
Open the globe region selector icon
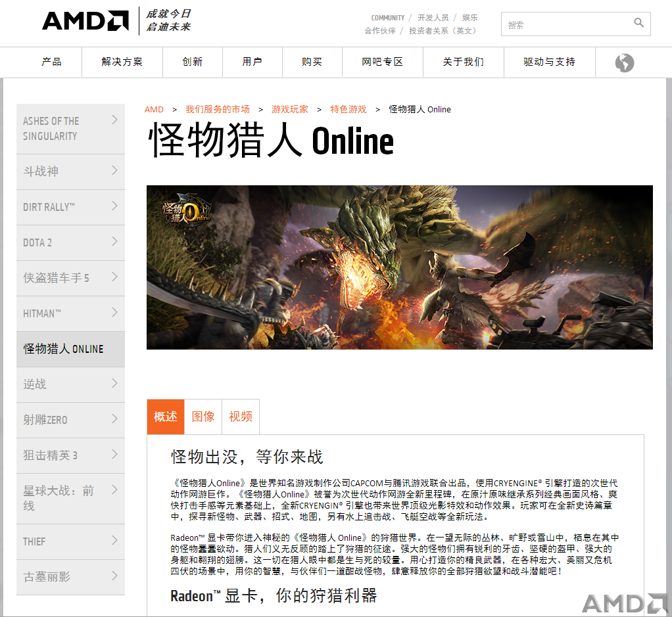[625, 62]
